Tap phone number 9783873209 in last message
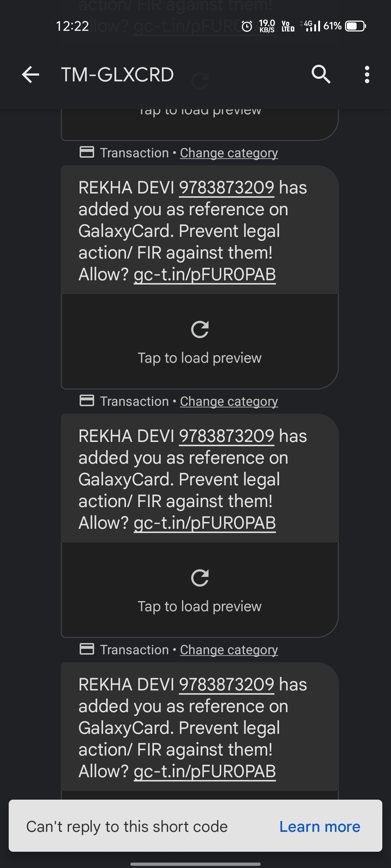Viewport: 391px width, 868px height. pyautogui.click(x=227, y=685)
